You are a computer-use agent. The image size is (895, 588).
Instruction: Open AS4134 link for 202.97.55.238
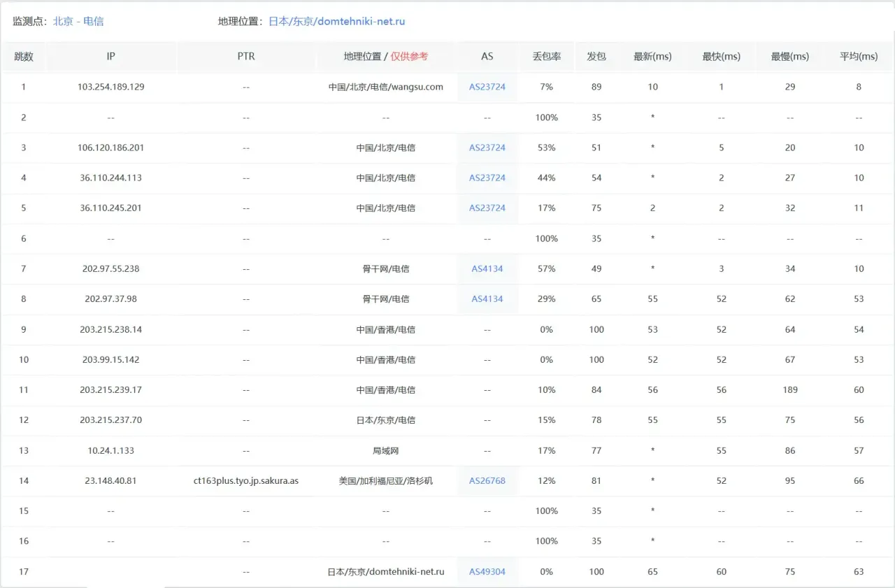click(487, 268)
